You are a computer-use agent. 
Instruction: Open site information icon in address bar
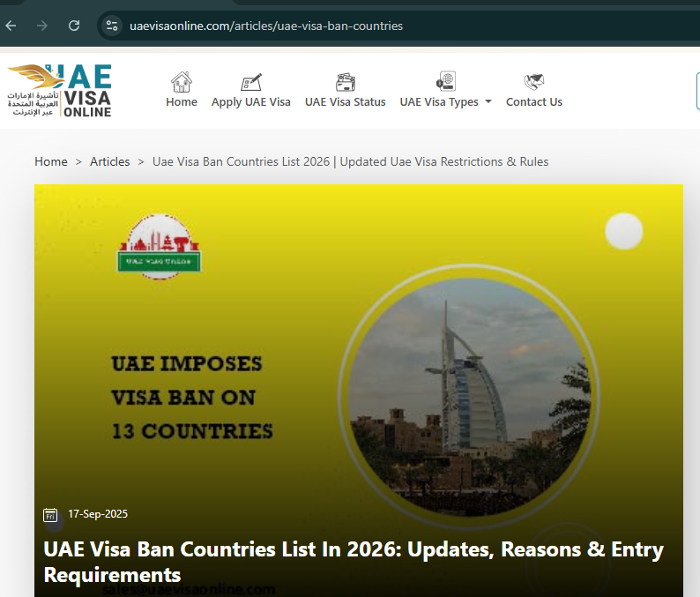111,26
